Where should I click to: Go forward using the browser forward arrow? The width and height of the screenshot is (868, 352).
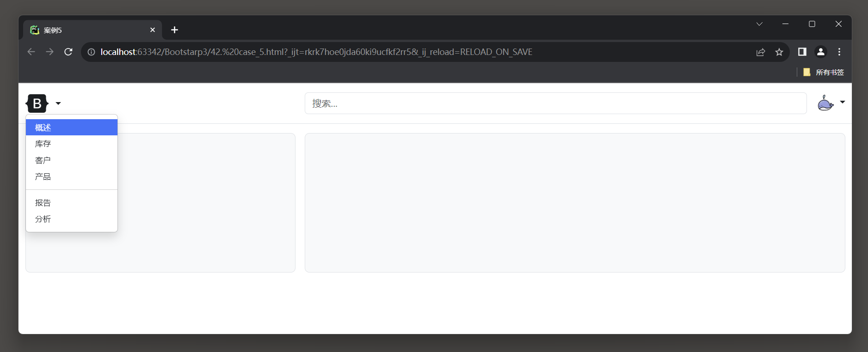pyautogui.click(x=49, y=52)
